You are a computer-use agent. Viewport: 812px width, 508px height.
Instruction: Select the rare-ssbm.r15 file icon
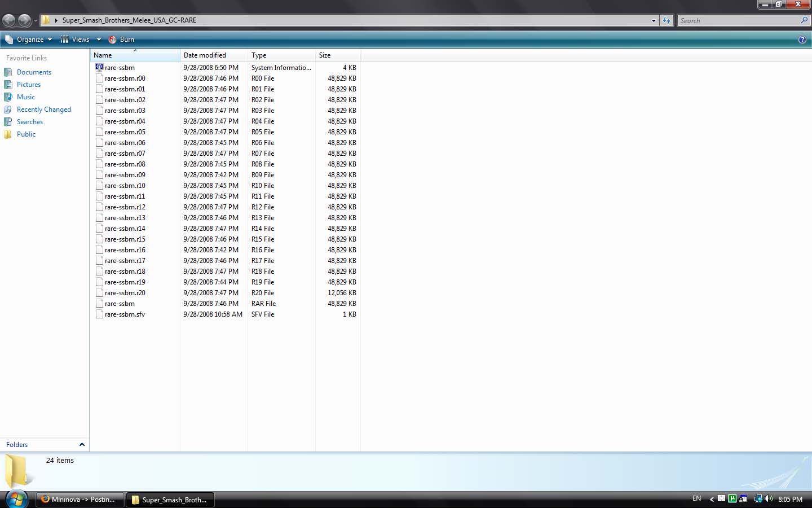(99, 239)
